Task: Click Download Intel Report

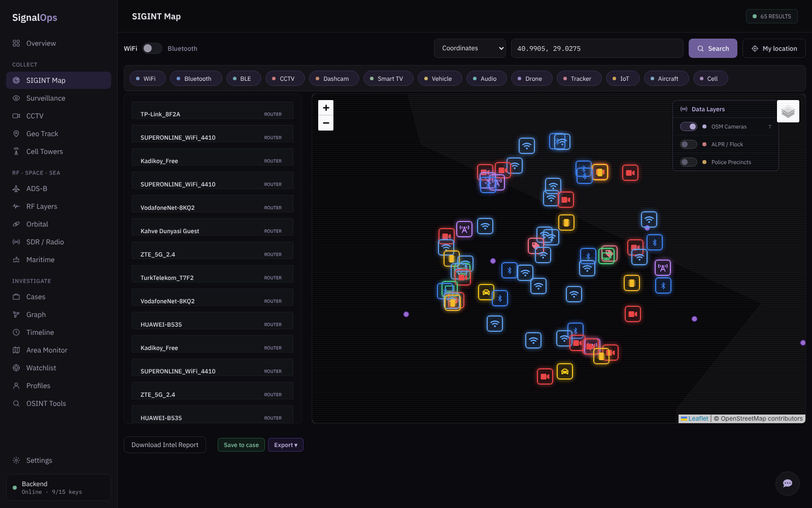Action: coord(165,445)
